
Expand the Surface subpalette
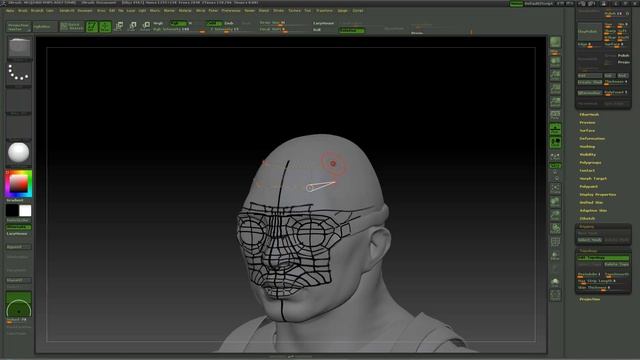[587, 131]
